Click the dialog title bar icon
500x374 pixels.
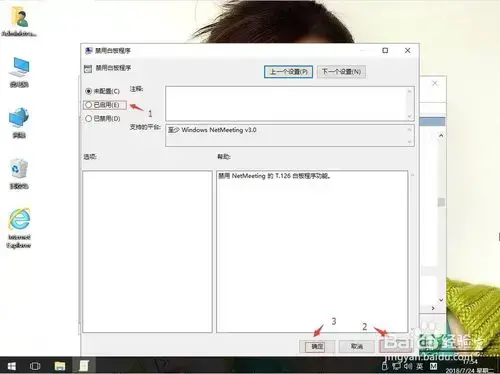tap(89, 50)
